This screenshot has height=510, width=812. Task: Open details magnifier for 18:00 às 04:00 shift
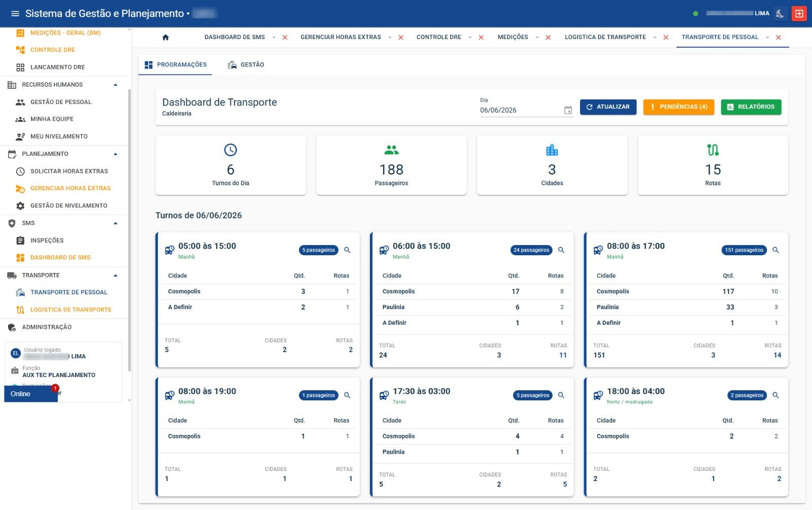pyautogui.click(x=775, y=395)
